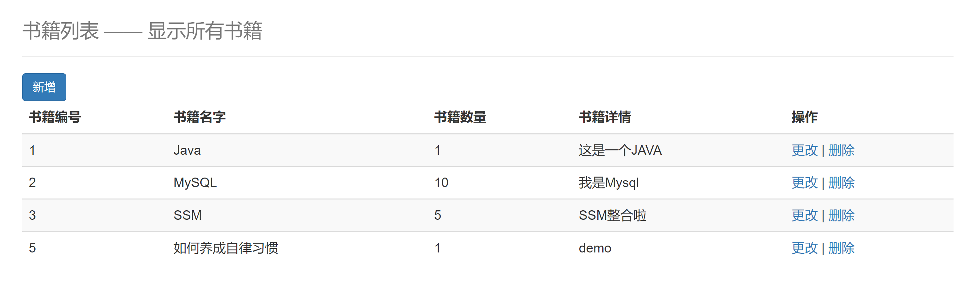Click 更改 for 如何养成自律习惯 row
Viewport: 980px width, 294px height.
point(805,248)
